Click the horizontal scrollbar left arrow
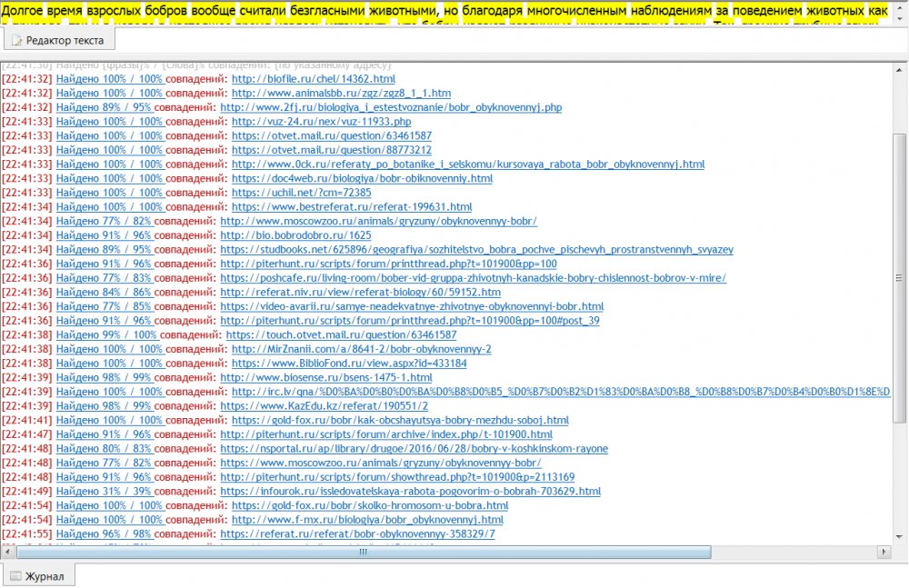 point(8,552)
